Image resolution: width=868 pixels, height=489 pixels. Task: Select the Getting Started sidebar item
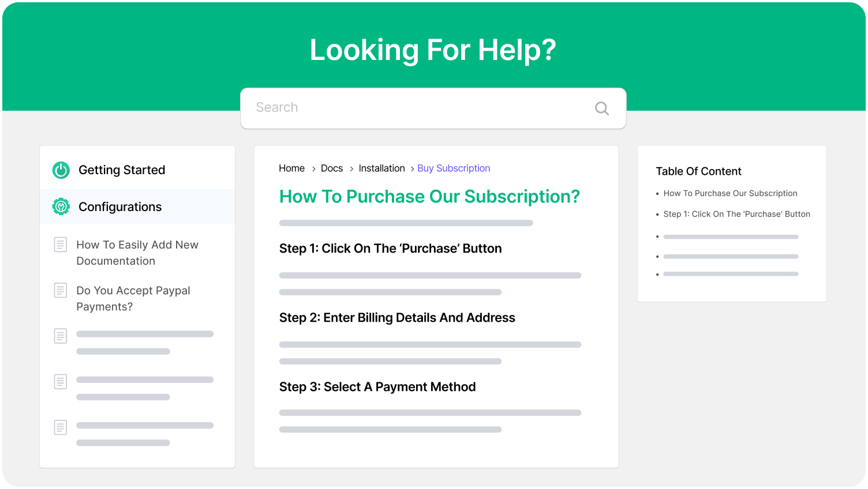tap(121, 170)
